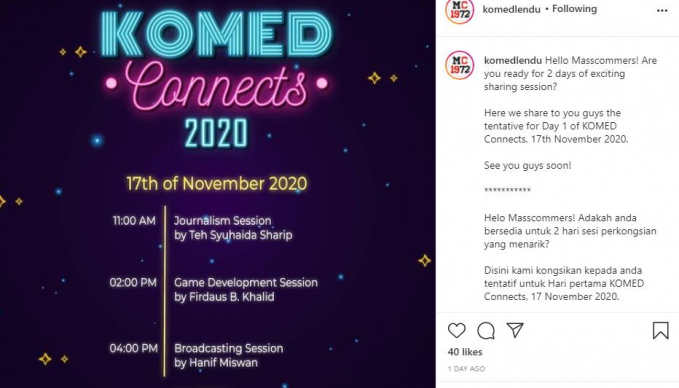
Task: Open comments with speech bubble icon
Action: (486, 330)
